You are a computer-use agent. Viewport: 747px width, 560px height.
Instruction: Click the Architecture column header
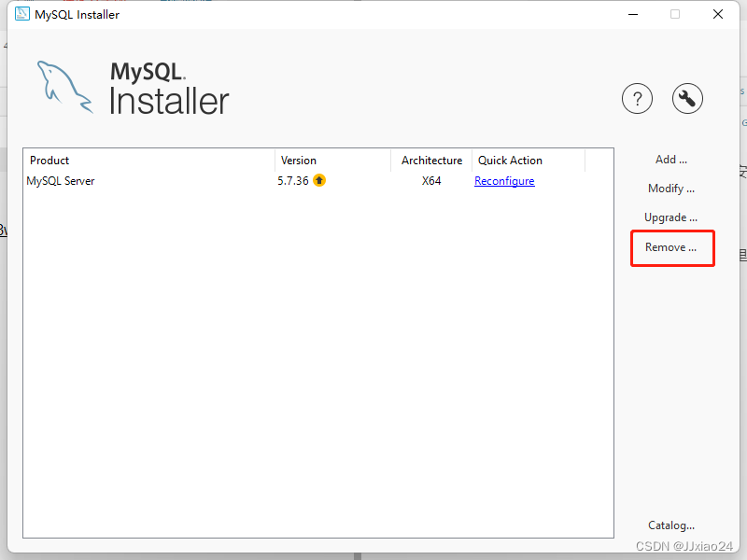pyautogui.click(x=431, y=161)
